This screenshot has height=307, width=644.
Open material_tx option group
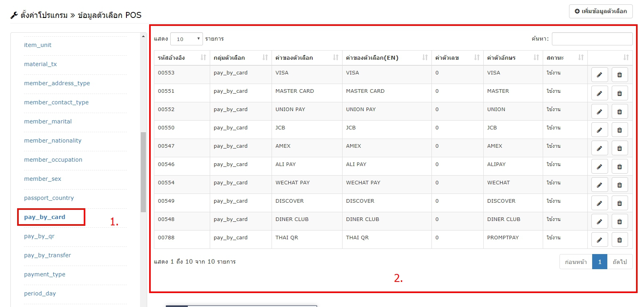40,64
